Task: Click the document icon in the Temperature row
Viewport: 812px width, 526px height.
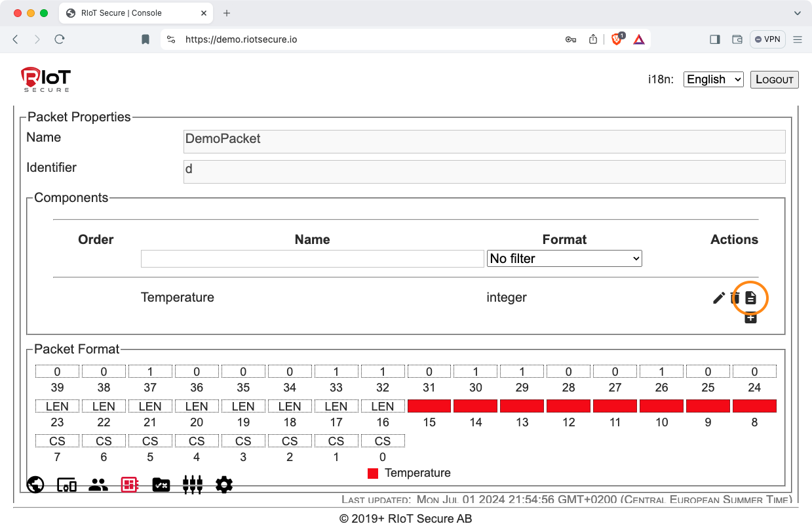Action: tap(750, 298)
